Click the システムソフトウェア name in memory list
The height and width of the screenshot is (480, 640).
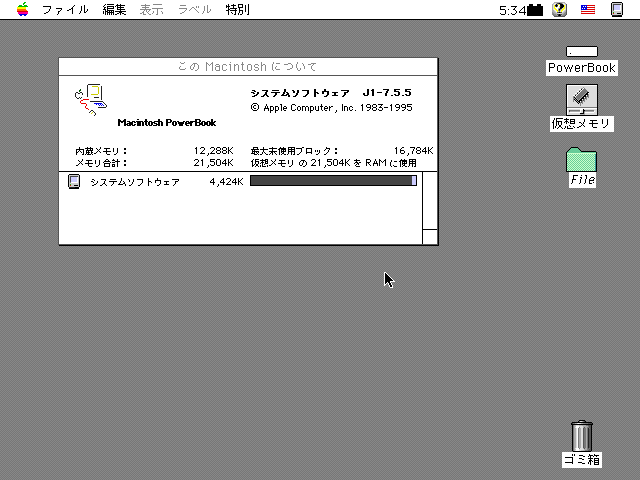135,182
